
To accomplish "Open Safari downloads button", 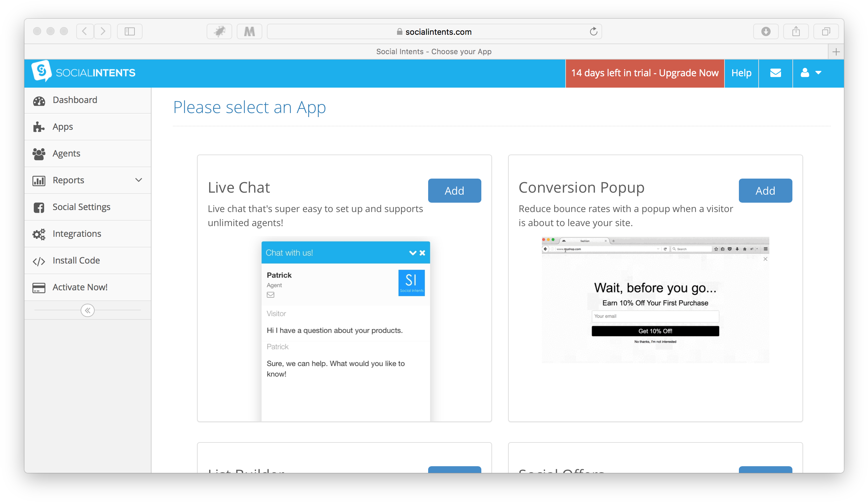I will pyautogui.click(x=765, y=31).
